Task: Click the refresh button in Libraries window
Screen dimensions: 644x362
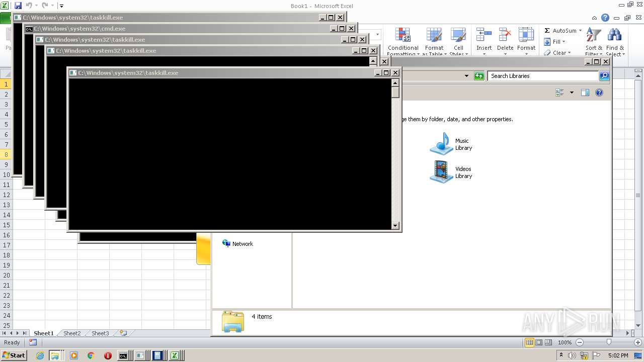Action: 479,76
